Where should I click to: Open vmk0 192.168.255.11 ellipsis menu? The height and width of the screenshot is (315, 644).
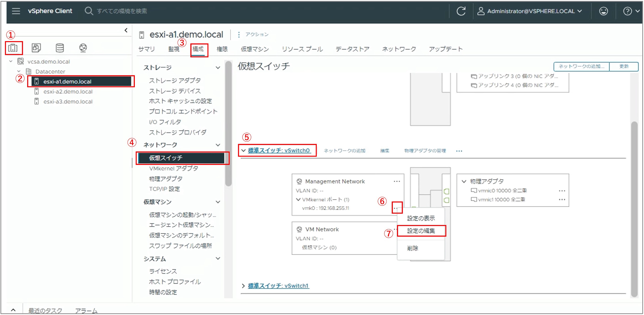[397, 208]
